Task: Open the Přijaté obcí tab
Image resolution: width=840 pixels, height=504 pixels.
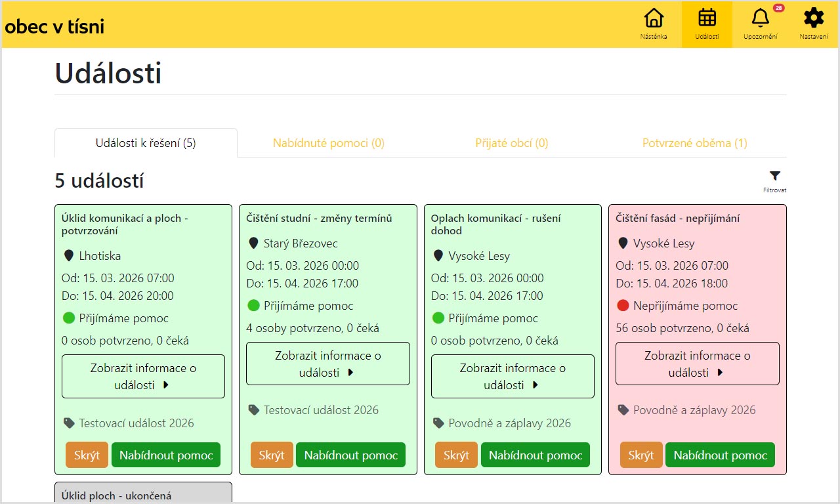Action: click(511, 143)
